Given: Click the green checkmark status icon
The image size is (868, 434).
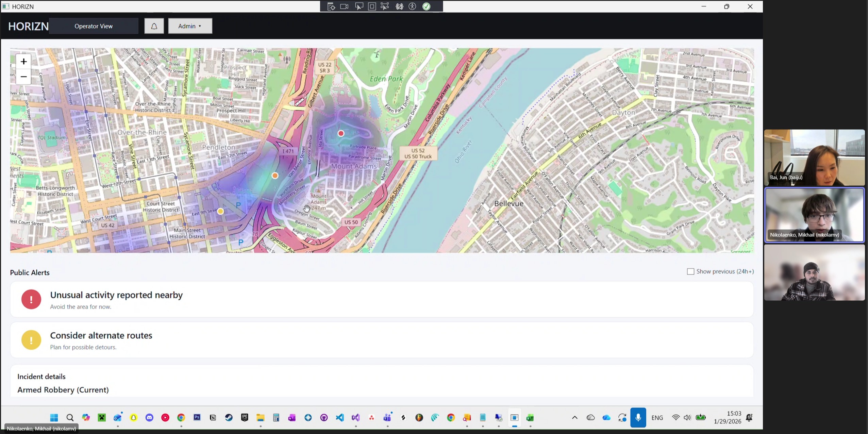Looking at the screenshot, I should click(x=427, y=6).
